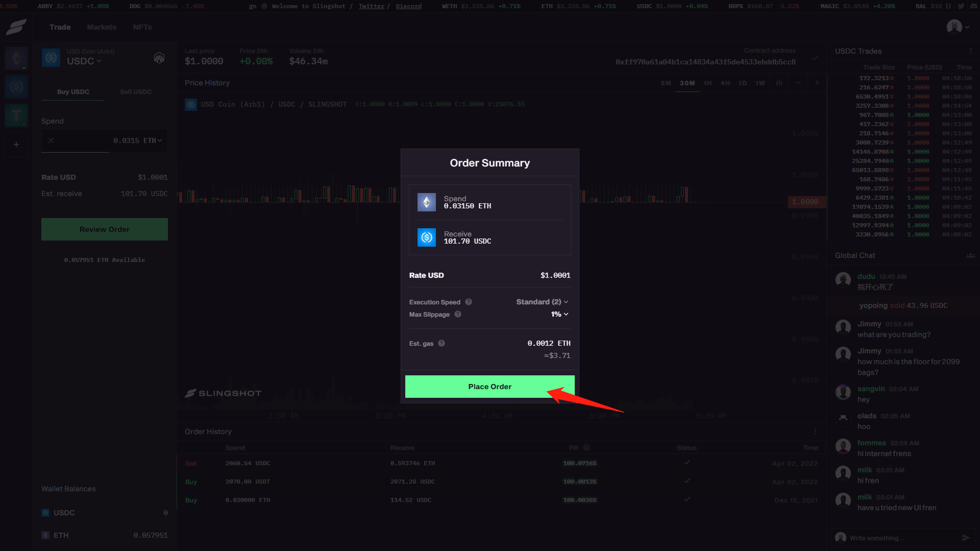Screen dimensions: 980x551
Task: Click the Buy 2070.00 USDT order row
Action: (x=501, y=482)
